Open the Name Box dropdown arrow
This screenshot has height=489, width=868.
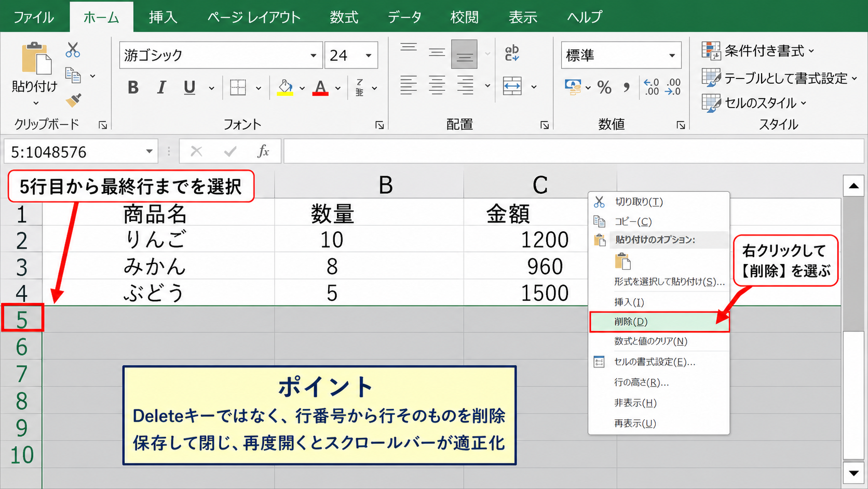(149, 152)
